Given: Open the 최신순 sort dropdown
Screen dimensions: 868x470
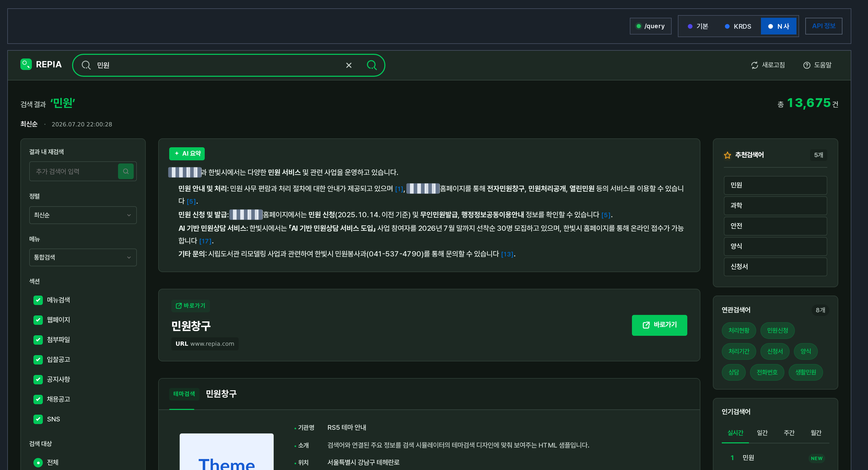Looking at the screenshot, I should point(83,215).
